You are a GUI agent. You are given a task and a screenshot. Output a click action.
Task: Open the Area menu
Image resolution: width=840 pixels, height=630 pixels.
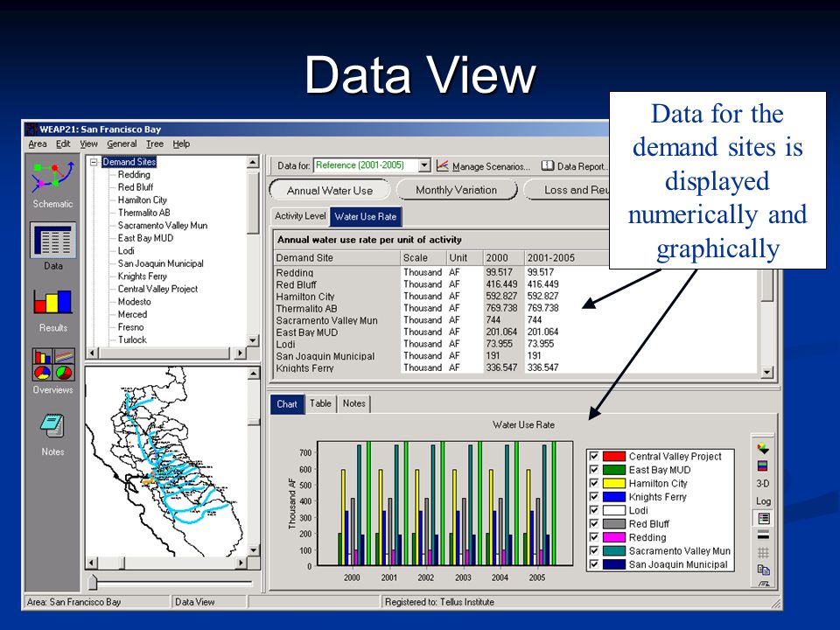(x=37, y=143)
